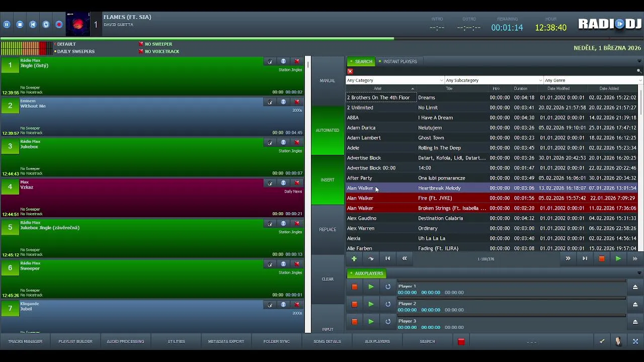
Task: Show info for Jukebox Jingle (závěrečná)
Action: [283, 224]
